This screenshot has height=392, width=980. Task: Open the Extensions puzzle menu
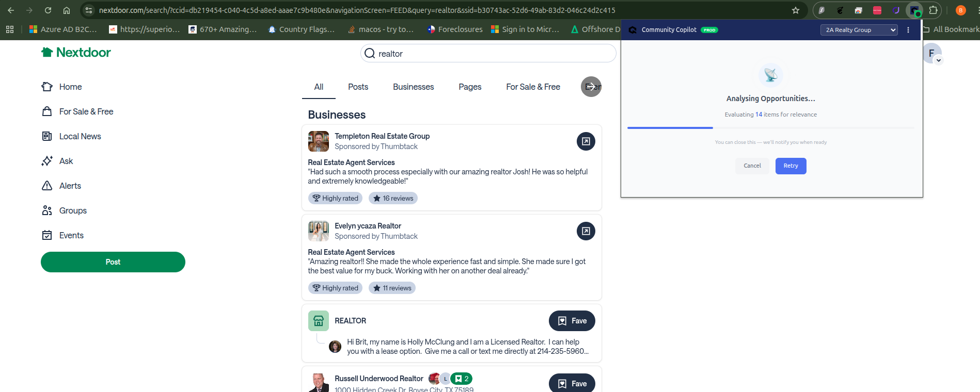tap(933, 10)
